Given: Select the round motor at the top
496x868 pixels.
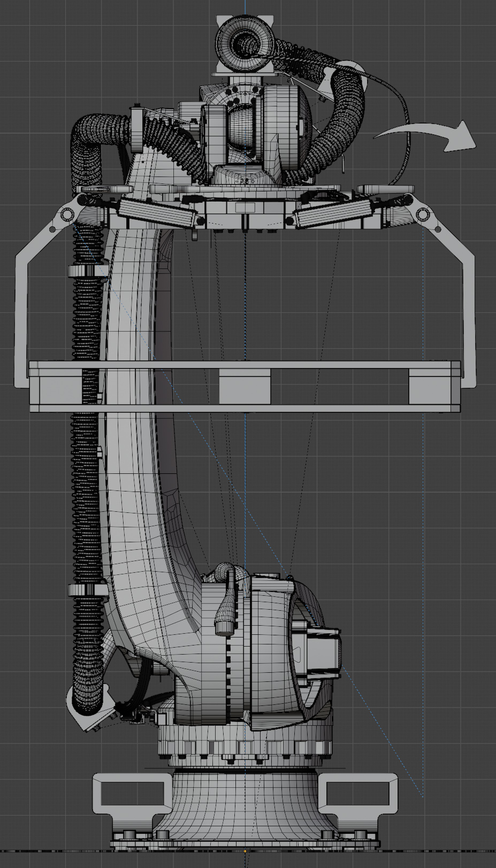Looking at the screenshot, I should tap(245, 43).
